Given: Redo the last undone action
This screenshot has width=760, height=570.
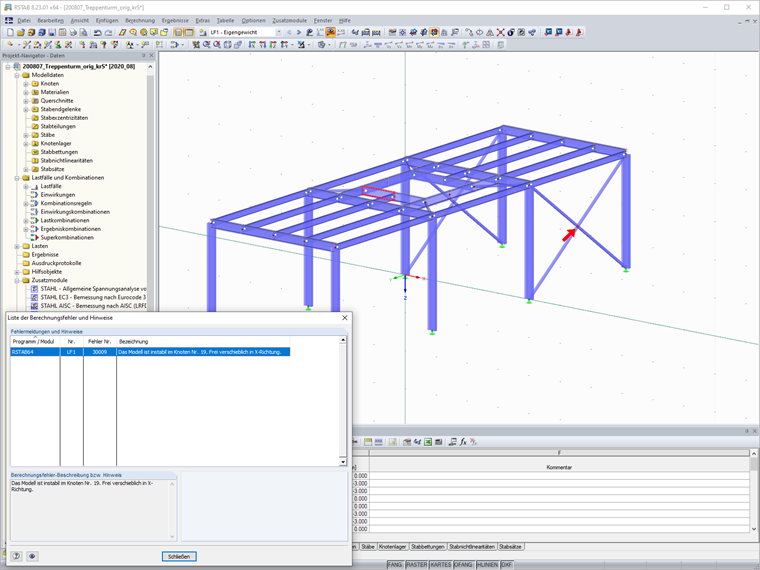Looking at the screenshot, I should pos(108,32).
